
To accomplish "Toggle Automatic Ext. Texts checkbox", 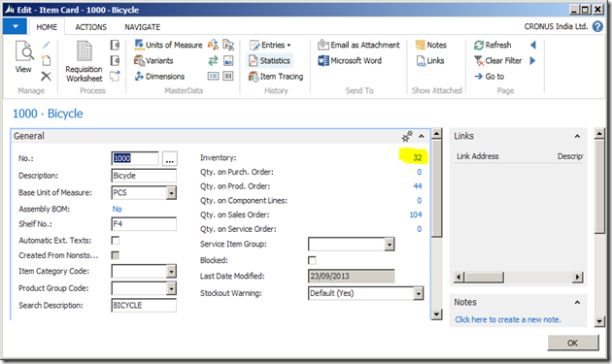I will (116, 240).
